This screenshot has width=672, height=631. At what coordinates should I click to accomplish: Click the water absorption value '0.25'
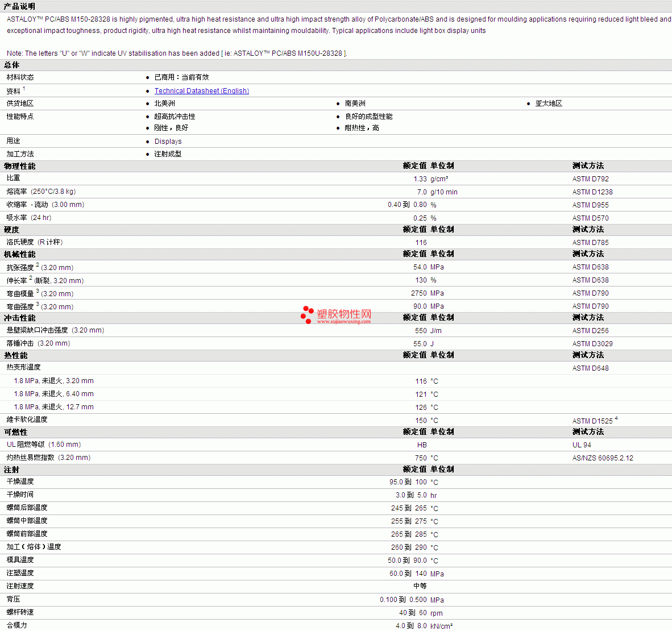(x=420, y=218)
